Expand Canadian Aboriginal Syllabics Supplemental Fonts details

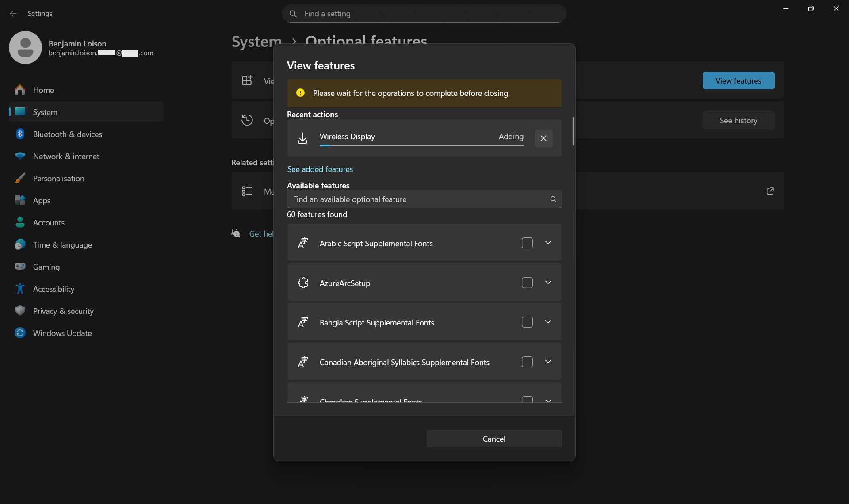(548, 362)
